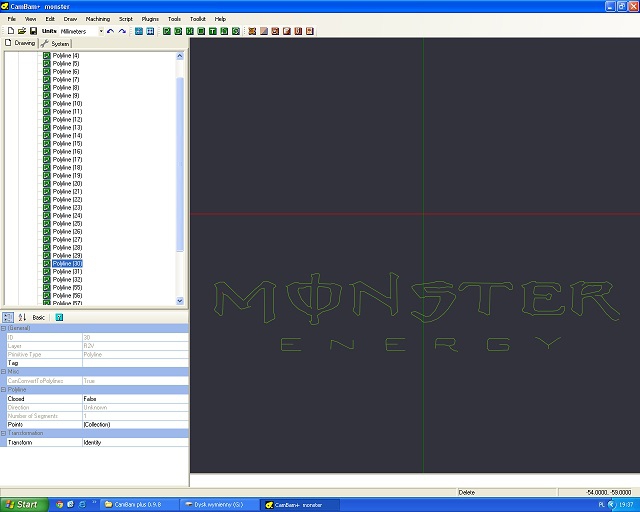The image size is (640, 512).
Task: Open property help via teal question icon
Action: tap(59, 317)
